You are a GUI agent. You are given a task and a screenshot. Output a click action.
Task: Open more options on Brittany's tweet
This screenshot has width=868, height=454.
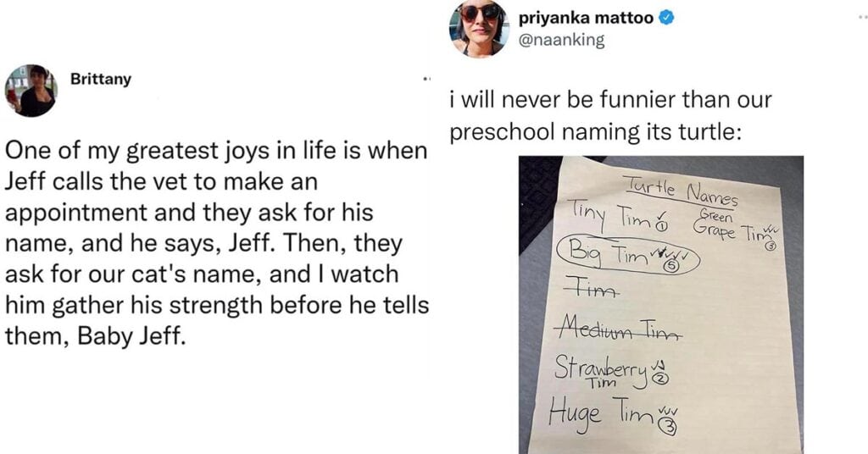pos(426,80)
